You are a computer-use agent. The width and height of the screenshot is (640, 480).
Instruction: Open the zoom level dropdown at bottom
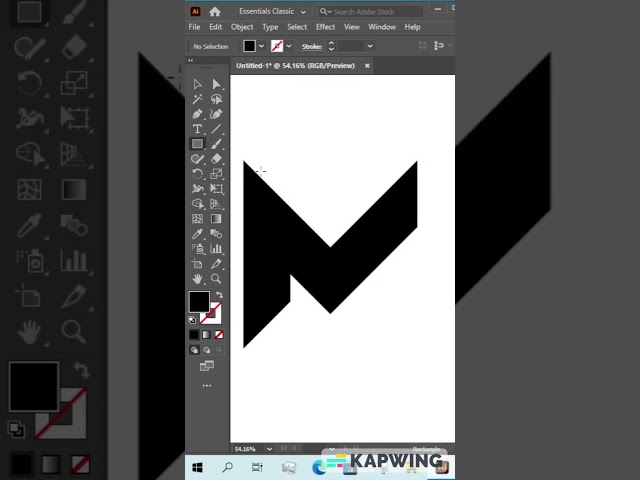click(x=269, y=449)
